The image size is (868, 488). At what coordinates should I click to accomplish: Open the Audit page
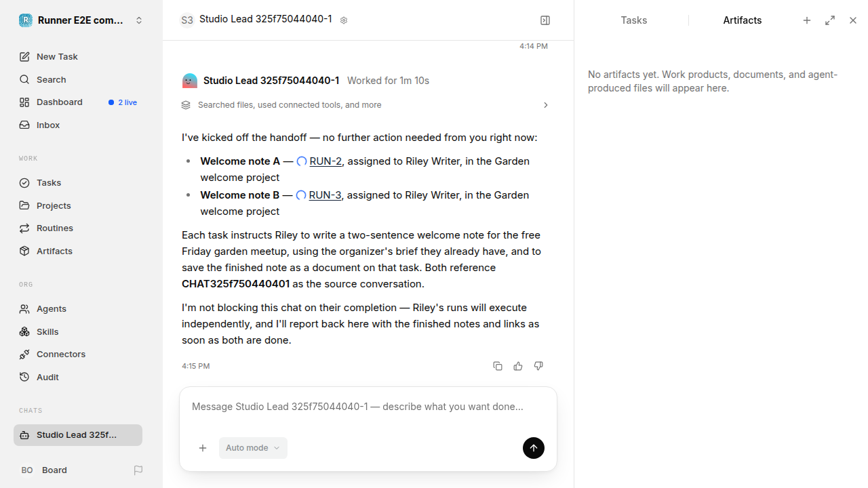[78, 377]
